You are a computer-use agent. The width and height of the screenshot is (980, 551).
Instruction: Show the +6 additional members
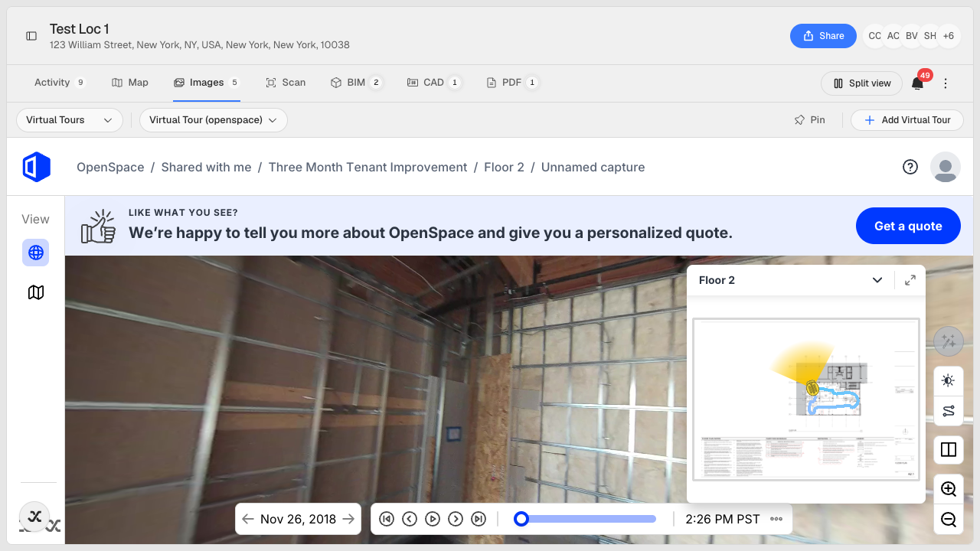coord(949,36)
